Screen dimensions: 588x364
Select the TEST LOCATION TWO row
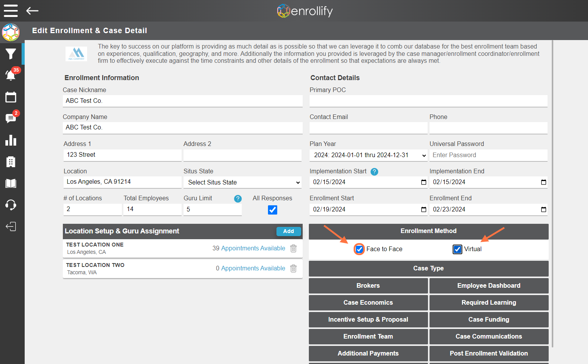point(182,268)
